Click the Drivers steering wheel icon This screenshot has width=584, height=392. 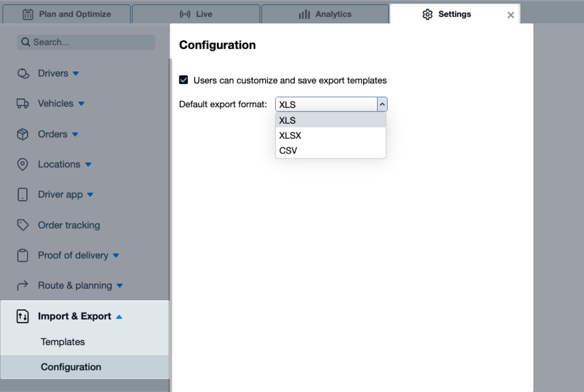[x=23, y=74]
